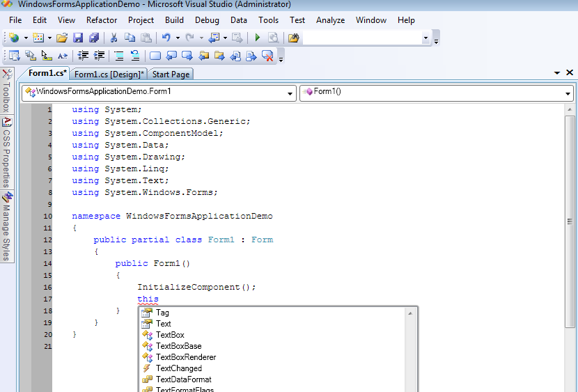Click the Add New Item icon
The height and width of the screenshot is (392, 578).
pyautogui.click(x=38, y=38)
